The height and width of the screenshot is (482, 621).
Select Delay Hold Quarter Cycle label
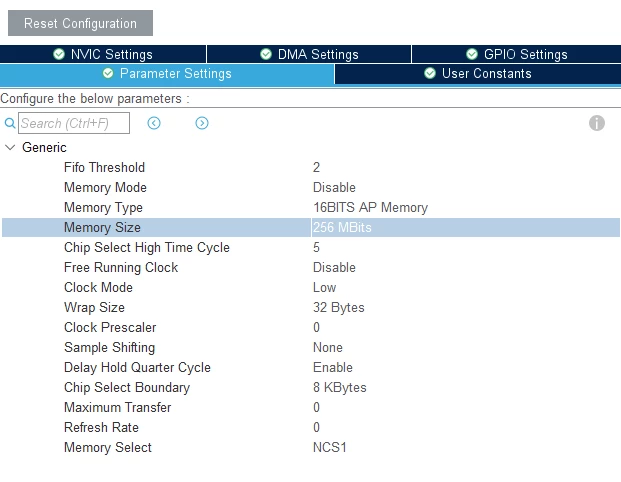(137, 368)
